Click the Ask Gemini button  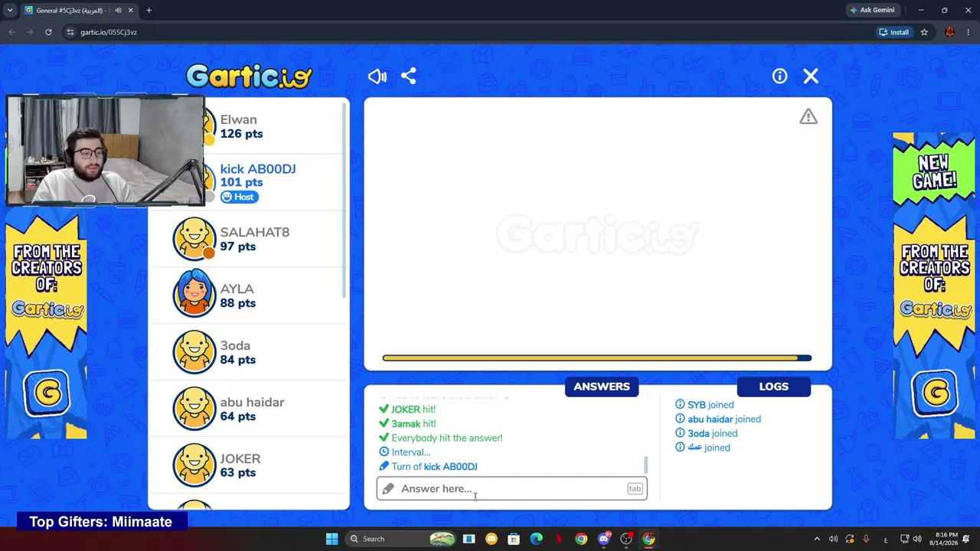pyautogui.click(x=872, y=10)
